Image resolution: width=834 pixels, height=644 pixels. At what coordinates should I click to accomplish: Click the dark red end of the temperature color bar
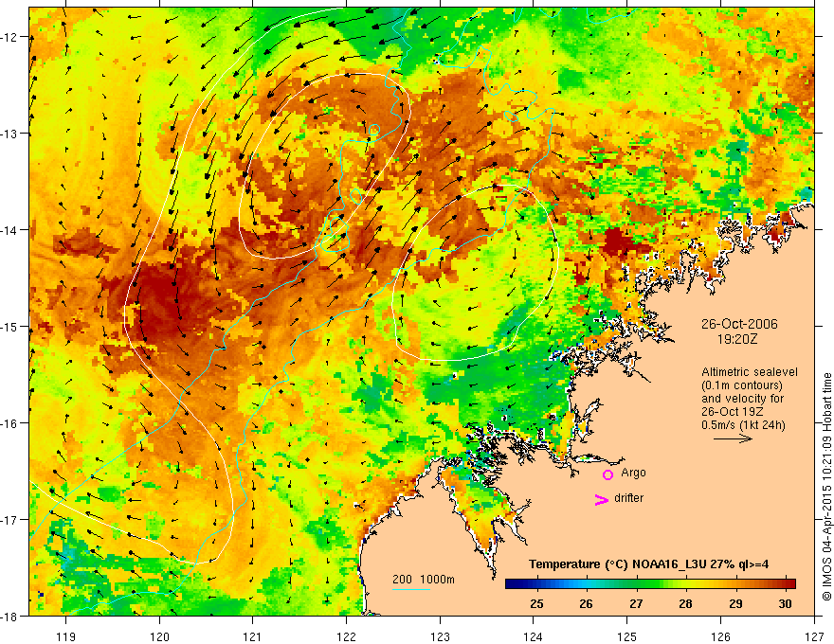789,584
